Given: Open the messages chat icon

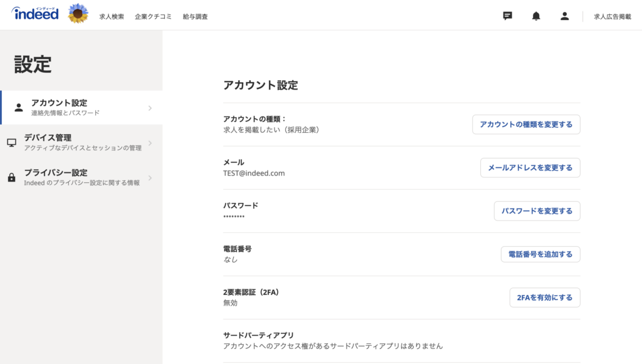Looking at the screenshot, I should pyautogui.click(x=508, y=16).
